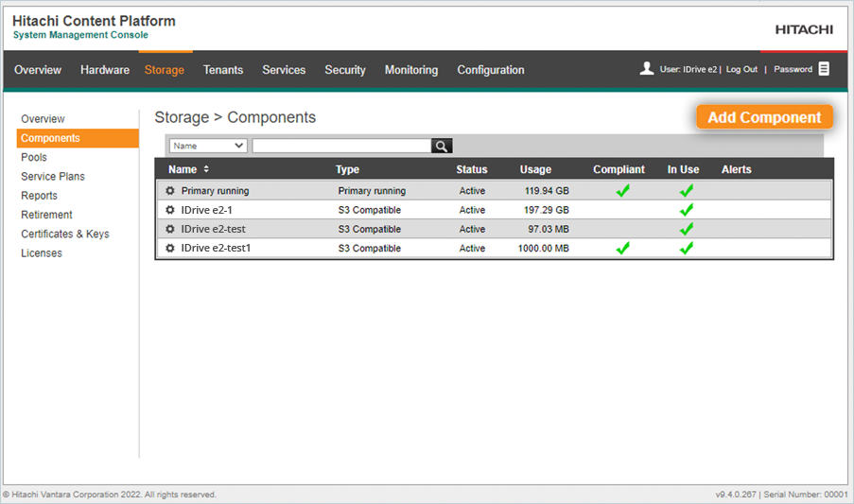This screenshot has width=854, height=504.
Task: Open Certificates & Keys in sidebar
Action: tap(65, 234)
